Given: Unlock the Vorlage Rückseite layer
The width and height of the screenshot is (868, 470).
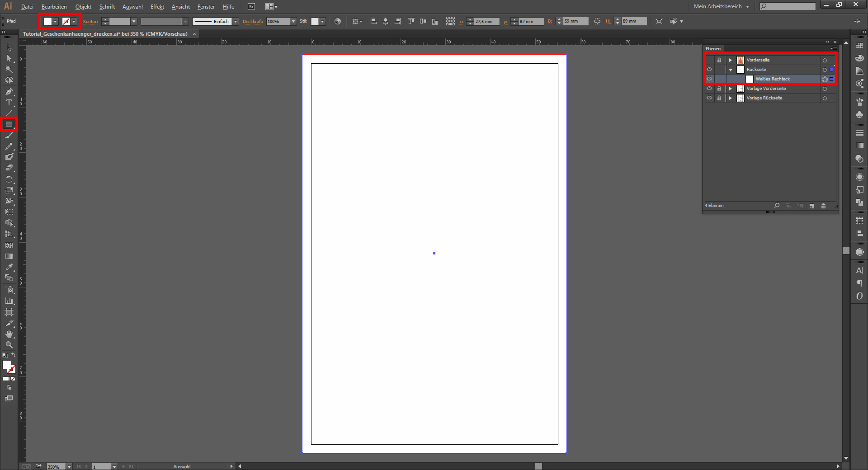Looking at the screenshot, I should (719, 98).
